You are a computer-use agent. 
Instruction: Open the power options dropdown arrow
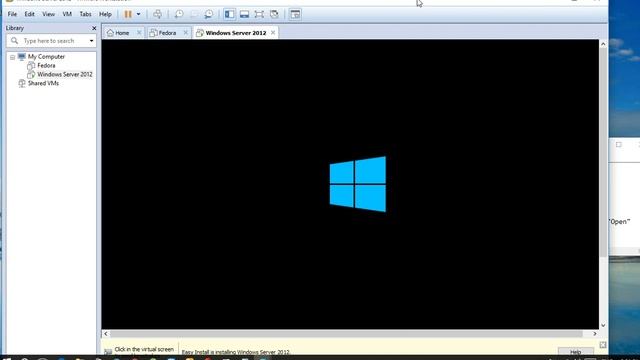pyautogui.click(x=139, y=14)
